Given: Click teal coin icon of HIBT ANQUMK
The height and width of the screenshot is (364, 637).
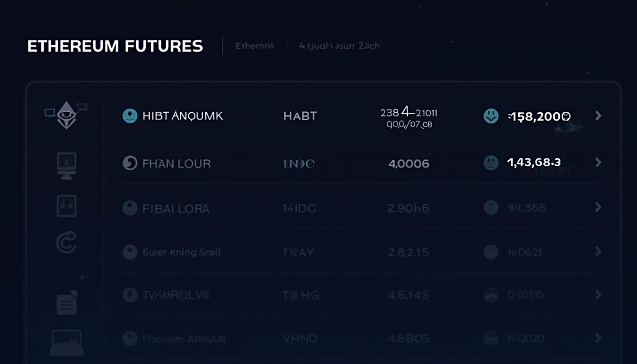Looking at the screenshot, I should point(130,116).
